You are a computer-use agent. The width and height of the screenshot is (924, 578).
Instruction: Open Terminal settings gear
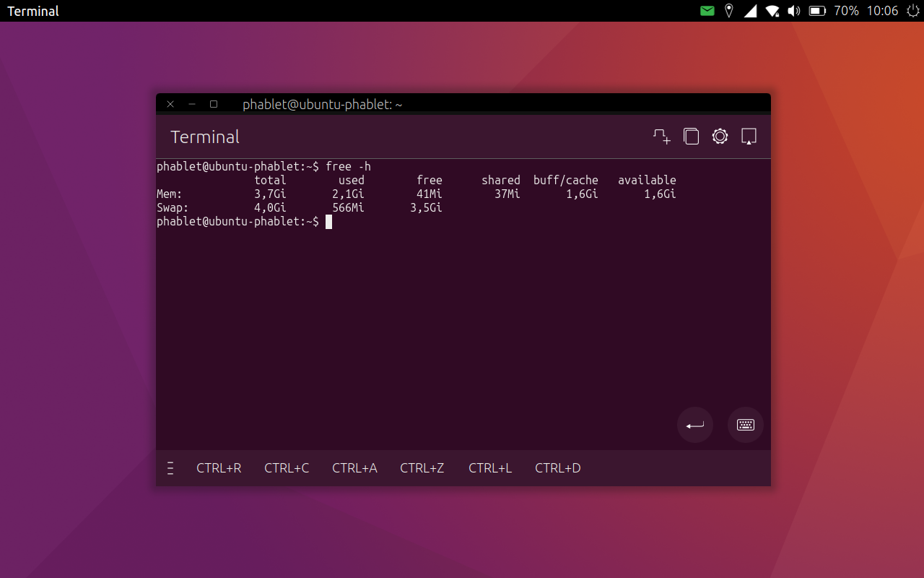(x=720, y=137)
